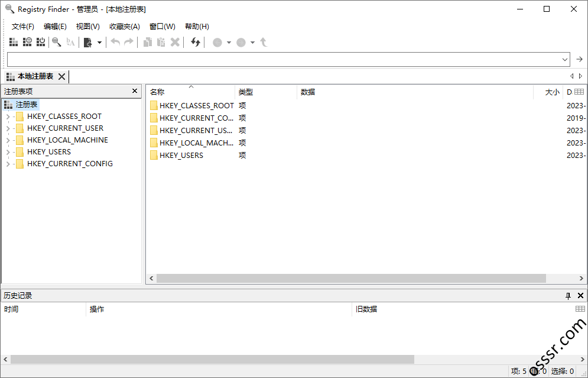Click the Paste clipboard icon
The height and width of the screenshot is (378, 588).
click(161, 42)
